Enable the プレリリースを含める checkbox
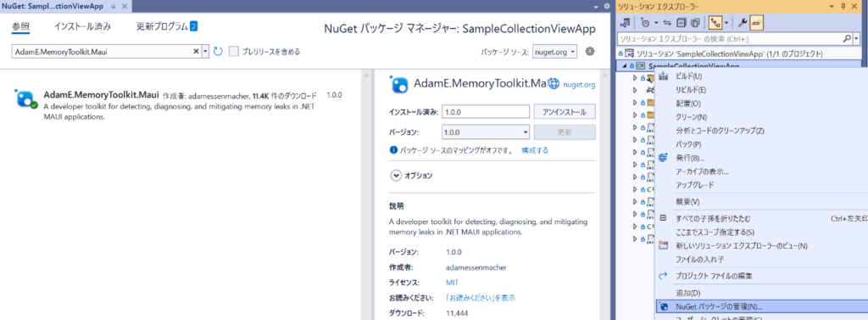 (234, 52)
